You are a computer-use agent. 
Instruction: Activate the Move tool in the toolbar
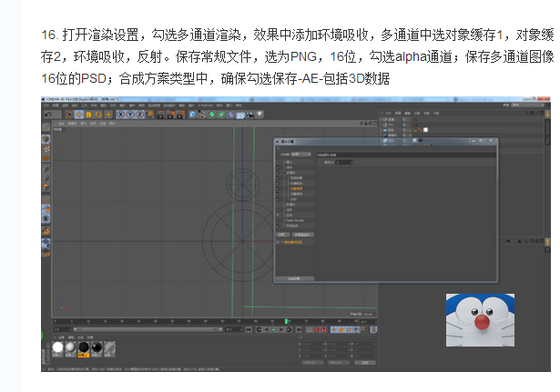(79, 115)
